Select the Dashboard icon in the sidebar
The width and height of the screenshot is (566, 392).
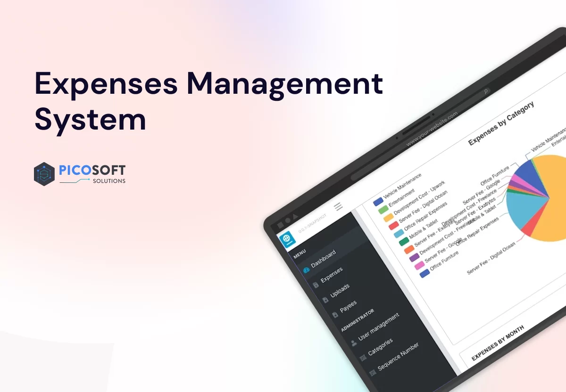pos(305,270)
